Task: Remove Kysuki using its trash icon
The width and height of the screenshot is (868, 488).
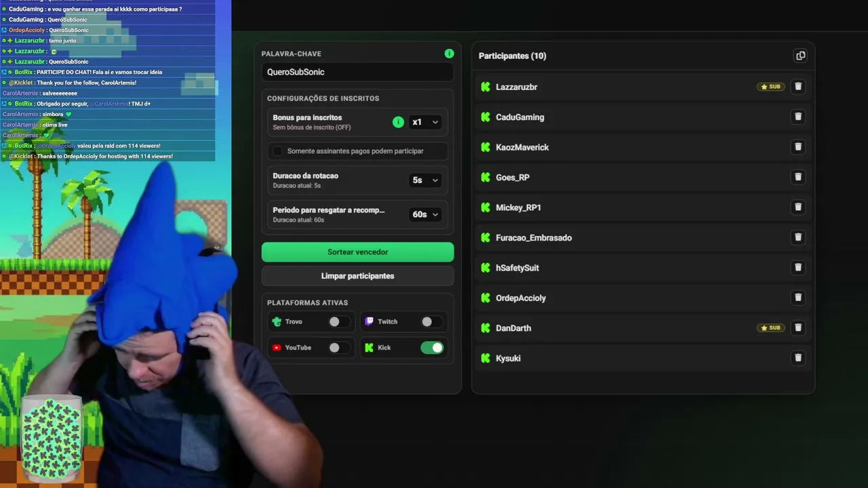Action: tap(798, 358)
